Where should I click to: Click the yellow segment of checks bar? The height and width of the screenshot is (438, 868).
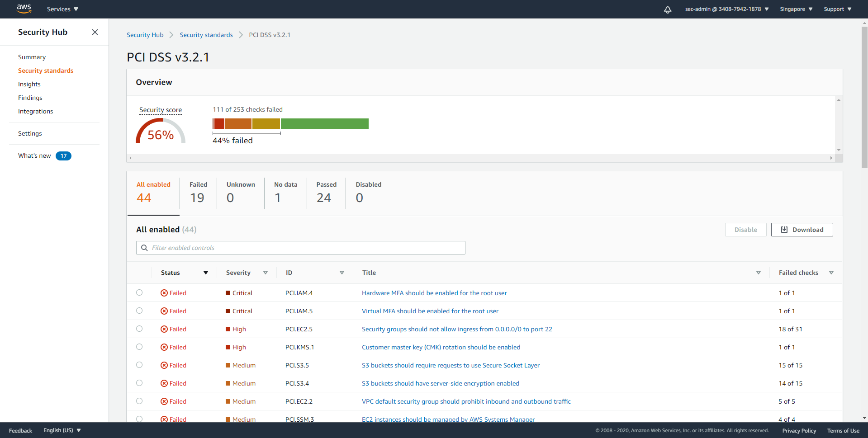click(x=266, y=124)
